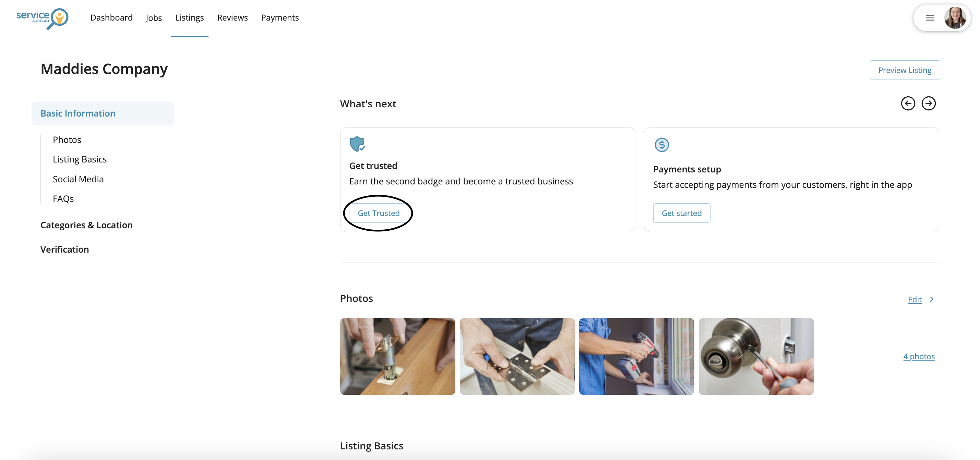980x460 pixels.
Task: Expand Categories & Location section
Action: (86, 225)
